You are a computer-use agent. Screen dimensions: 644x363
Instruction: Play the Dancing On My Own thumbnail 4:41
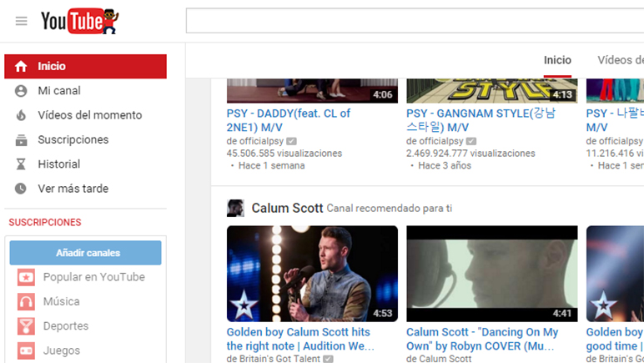(492, 274)
